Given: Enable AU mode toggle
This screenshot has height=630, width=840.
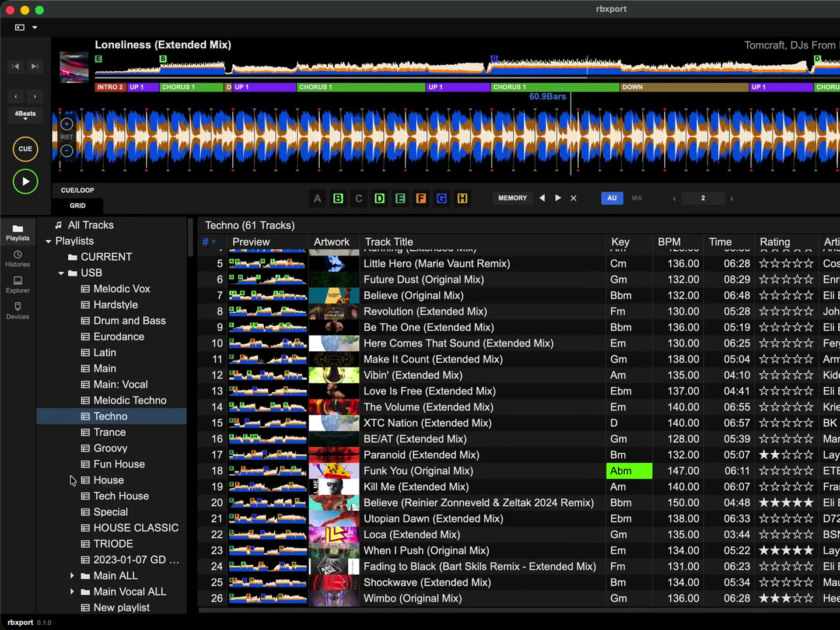Looking at the screenshot, I should coord(612,198).
